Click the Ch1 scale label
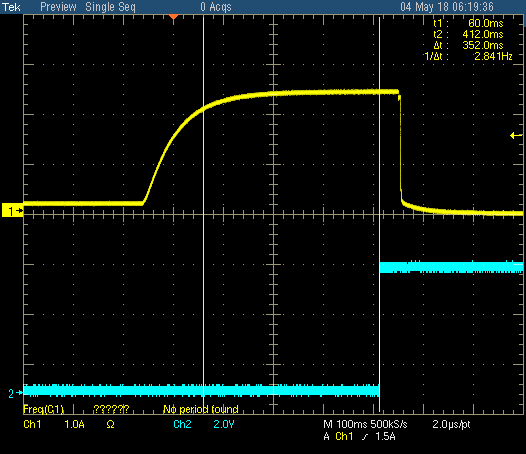 [32, 424]
